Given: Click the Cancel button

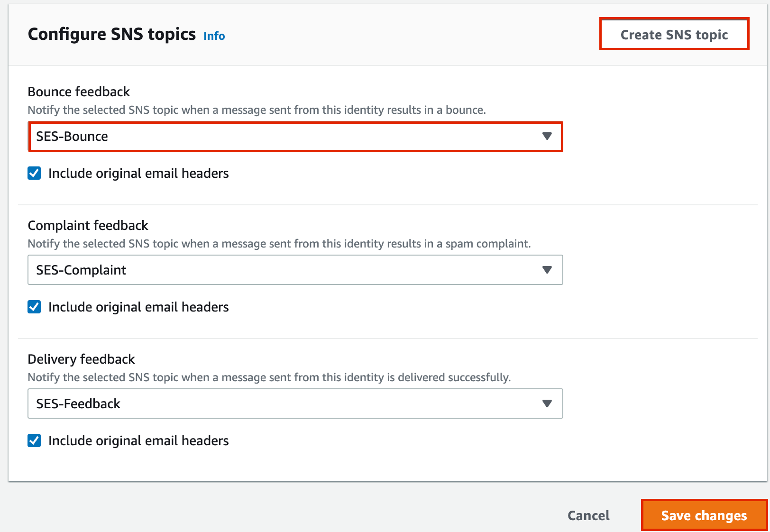Looking at the screenshot, I should (588, 515).
